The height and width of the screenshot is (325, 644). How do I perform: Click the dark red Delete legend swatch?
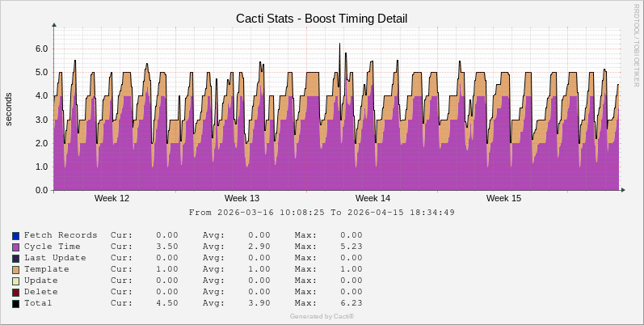pos(16,292)
